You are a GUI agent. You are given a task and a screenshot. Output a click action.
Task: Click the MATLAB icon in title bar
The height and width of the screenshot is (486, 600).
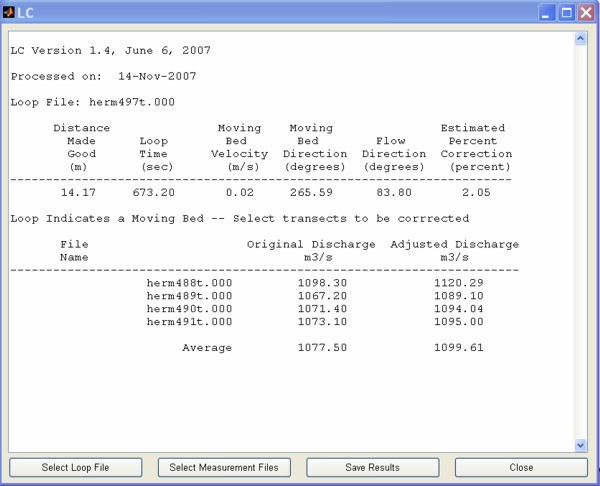coord(8,12)
